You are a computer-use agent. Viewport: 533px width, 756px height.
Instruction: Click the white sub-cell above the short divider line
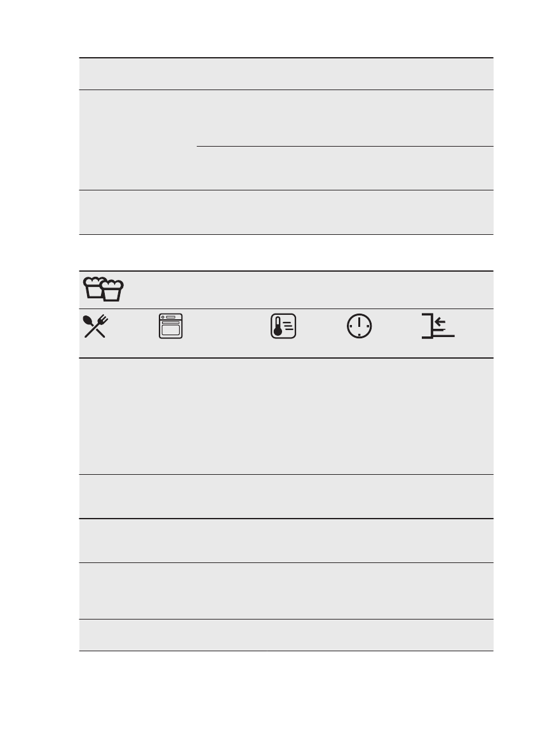pos(345,118)
